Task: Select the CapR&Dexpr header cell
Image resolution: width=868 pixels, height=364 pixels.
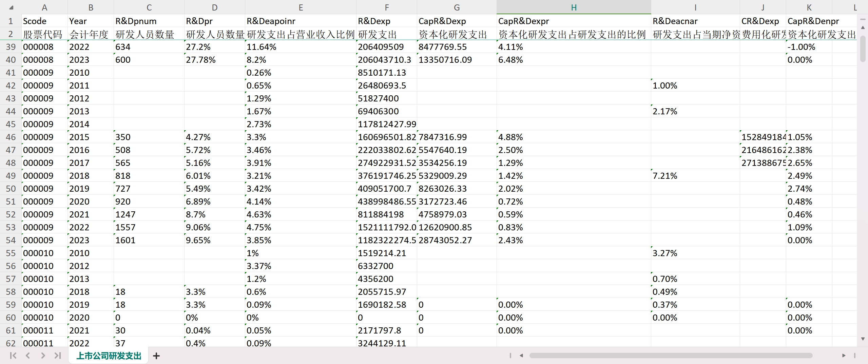Action: [x=573, y=21]
